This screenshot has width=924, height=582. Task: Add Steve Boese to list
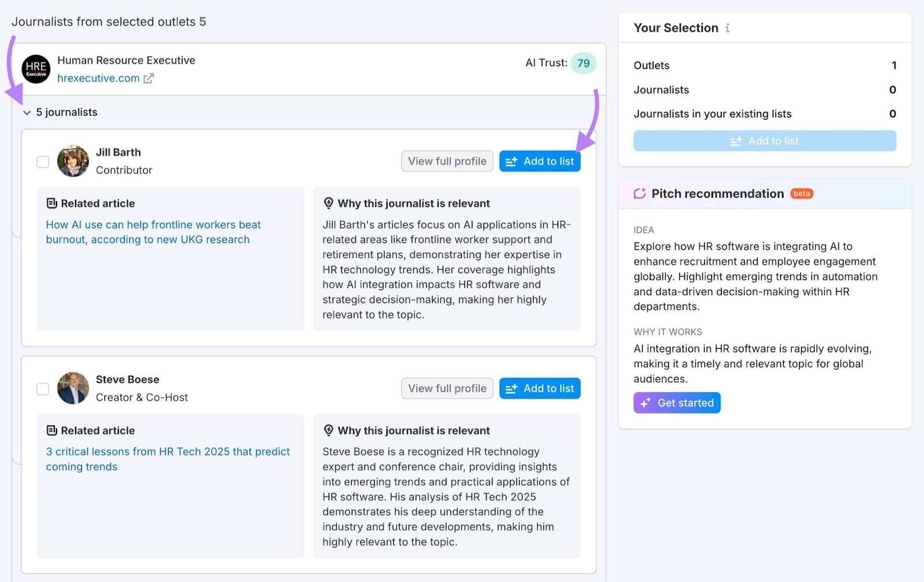coord(539,388)
